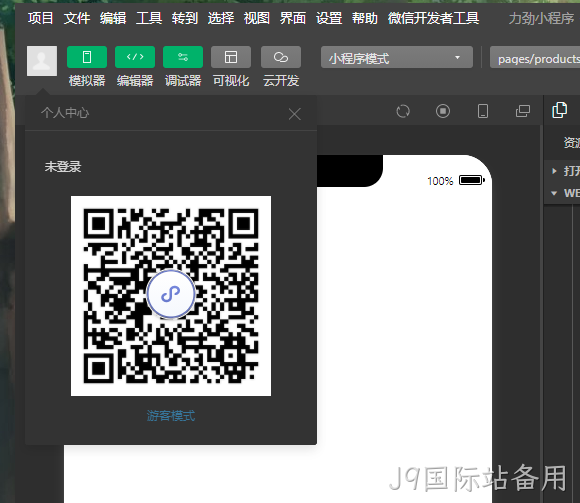Open the 帮助 menu
The image size is (580, 503).
[x=365, y=18]
